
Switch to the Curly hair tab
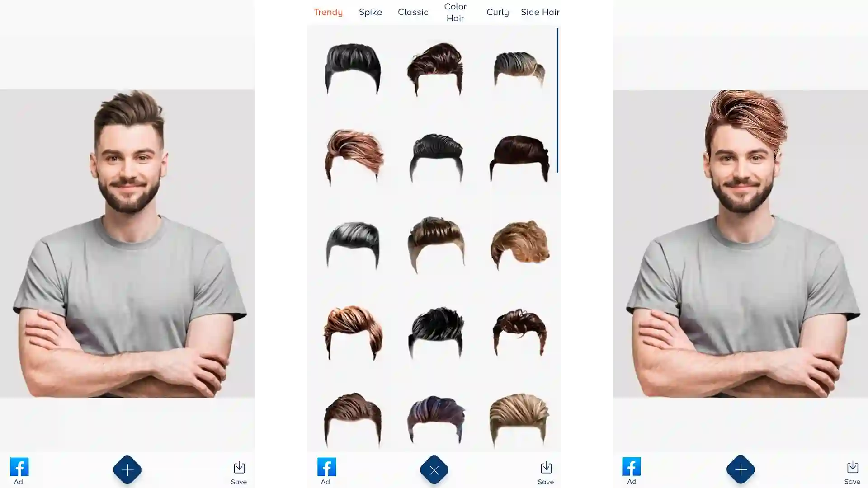pos(497,12)
